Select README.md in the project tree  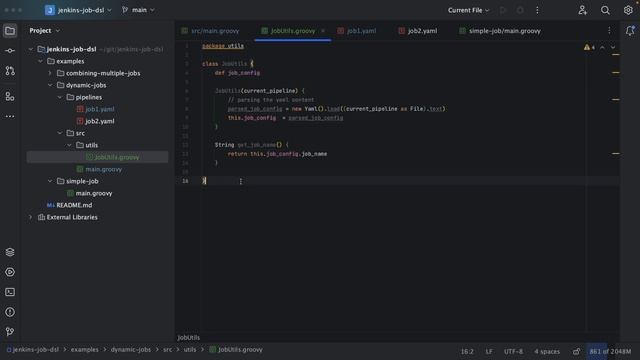70,205
